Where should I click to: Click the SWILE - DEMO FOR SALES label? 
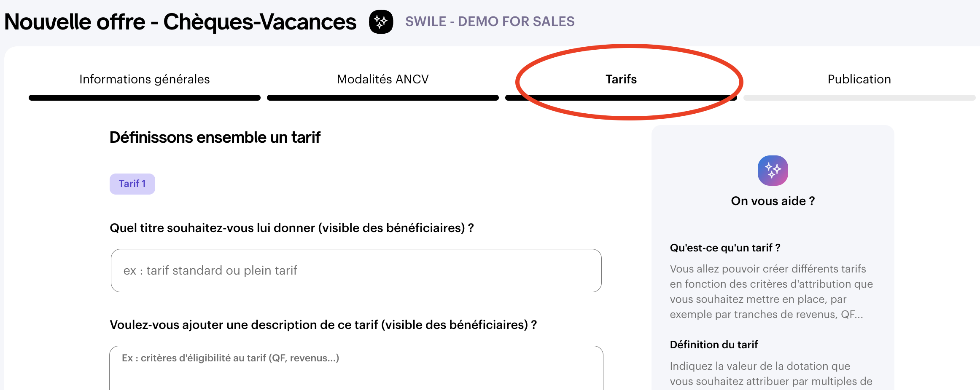(490, 21)
